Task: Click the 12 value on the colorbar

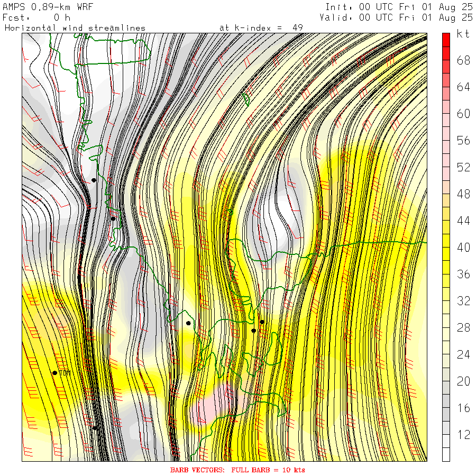Action: point(463,435)
